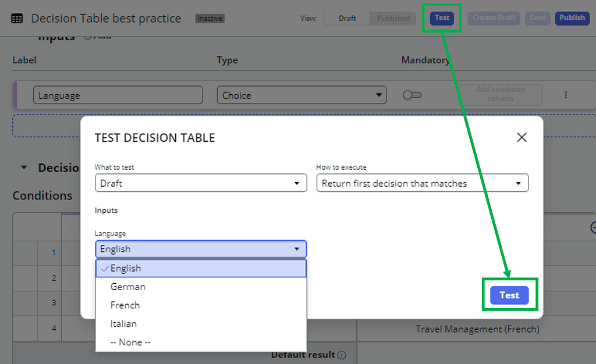Click the Inactive status badge
The width and height of the screenshot is (596, 364).
point(210,19)
